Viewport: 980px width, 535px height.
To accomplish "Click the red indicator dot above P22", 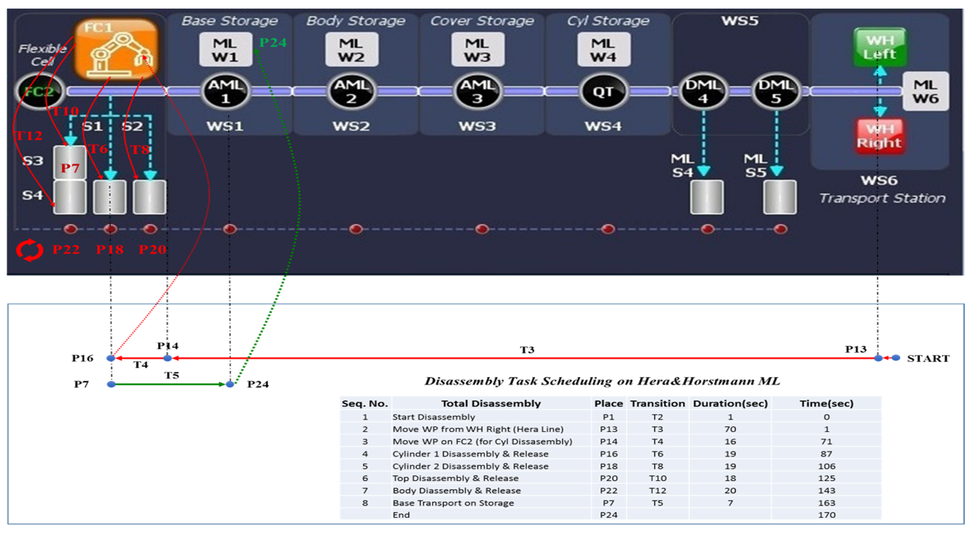I will (70, 229).
